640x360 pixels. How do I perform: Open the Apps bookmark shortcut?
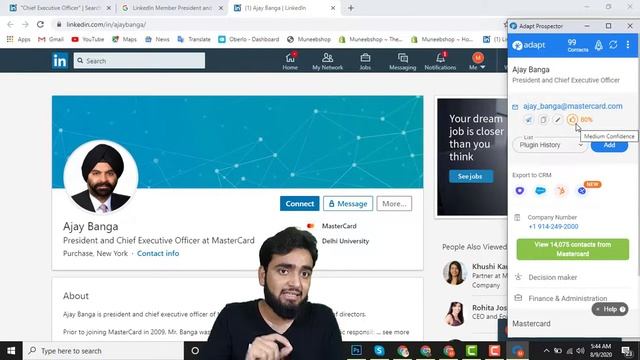click(19, 39)
